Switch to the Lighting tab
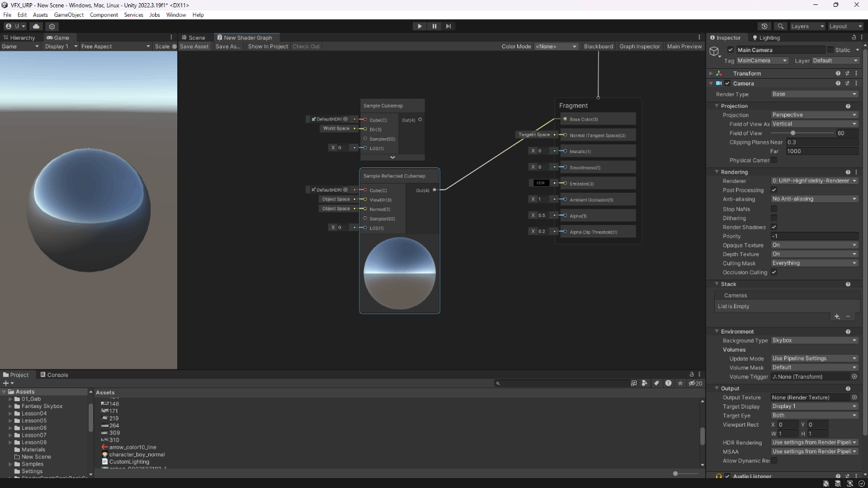The width and height of the screenshot is (868, 488). 765,38
